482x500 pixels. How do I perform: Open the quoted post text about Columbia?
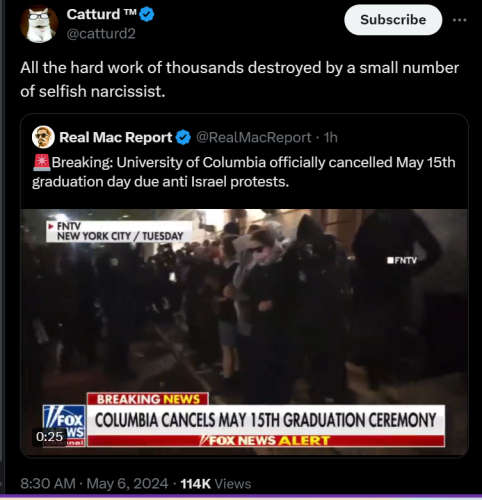244,172
